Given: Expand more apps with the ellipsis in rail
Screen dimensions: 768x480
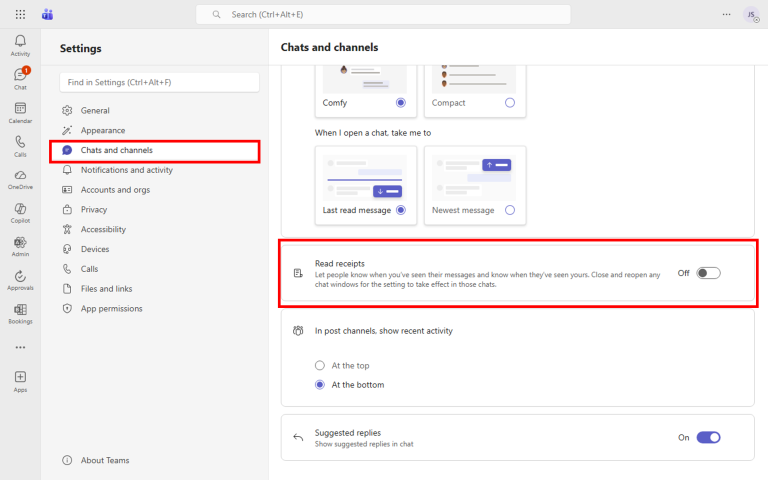Looking at the screenshot, I should [x=20, y=347].
